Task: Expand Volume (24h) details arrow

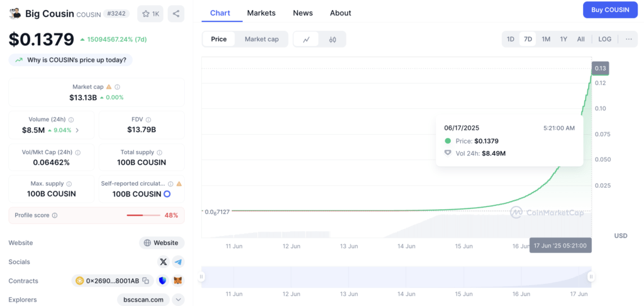Action: pyautogui.click(x=77, y=130)
